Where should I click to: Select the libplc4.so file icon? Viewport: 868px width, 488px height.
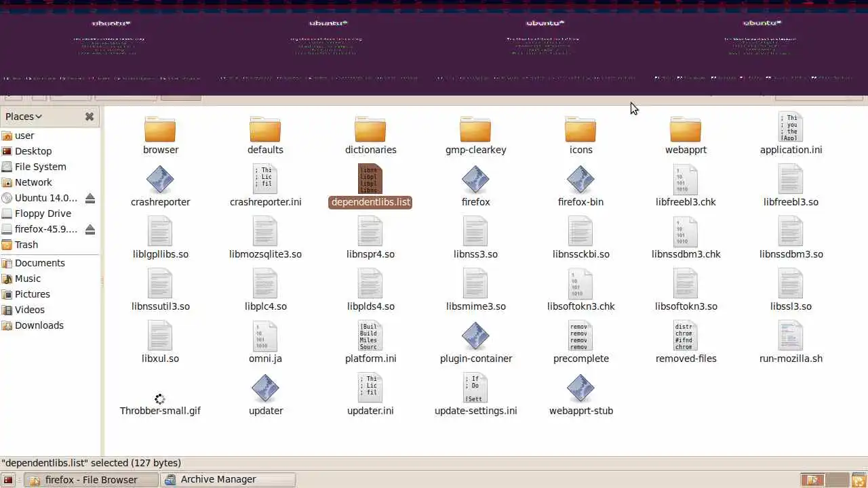click(265, 284)
